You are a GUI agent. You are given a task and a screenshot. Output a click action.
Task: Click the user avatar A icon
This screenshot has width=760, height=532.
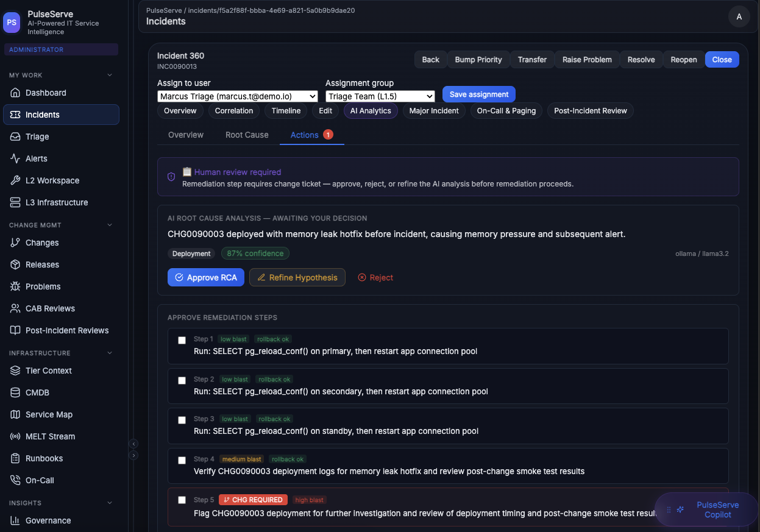(739, 16)
